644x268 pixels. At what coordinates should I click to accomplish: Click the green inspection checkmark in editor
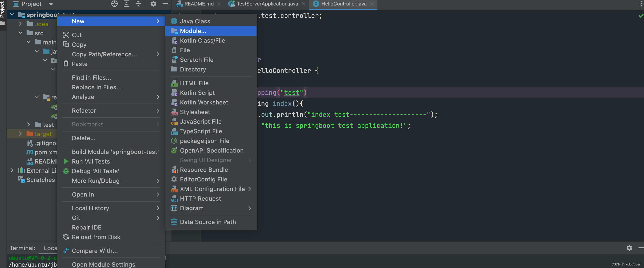(641, 16)
